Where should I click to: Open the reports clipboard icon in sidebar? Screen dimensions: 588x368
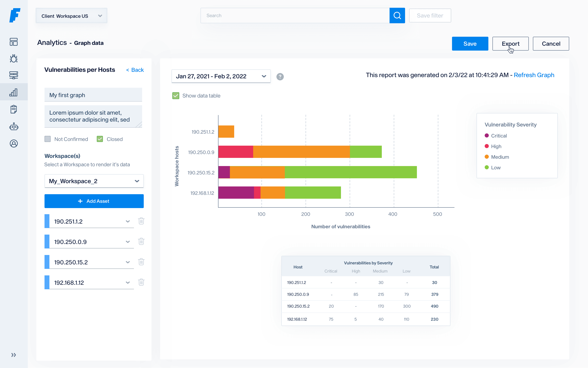pyautogui.click(x=14, y=109)
